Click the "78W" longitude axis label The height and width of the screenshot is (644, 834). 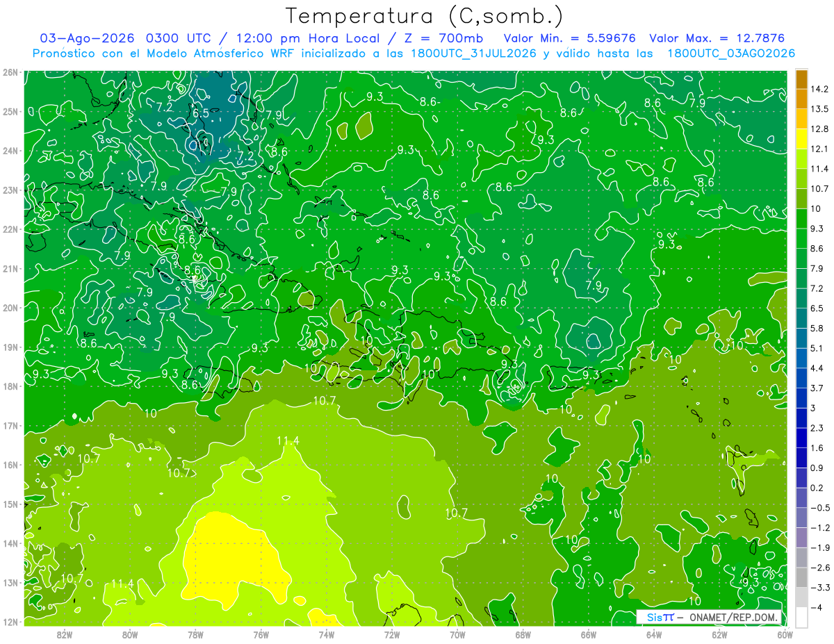pyautogui.click(x=195, y=635)
